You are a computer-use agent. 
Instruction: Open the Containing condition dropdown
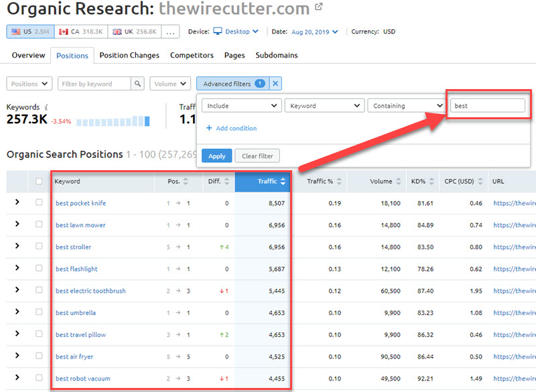[x=406, y=106]
